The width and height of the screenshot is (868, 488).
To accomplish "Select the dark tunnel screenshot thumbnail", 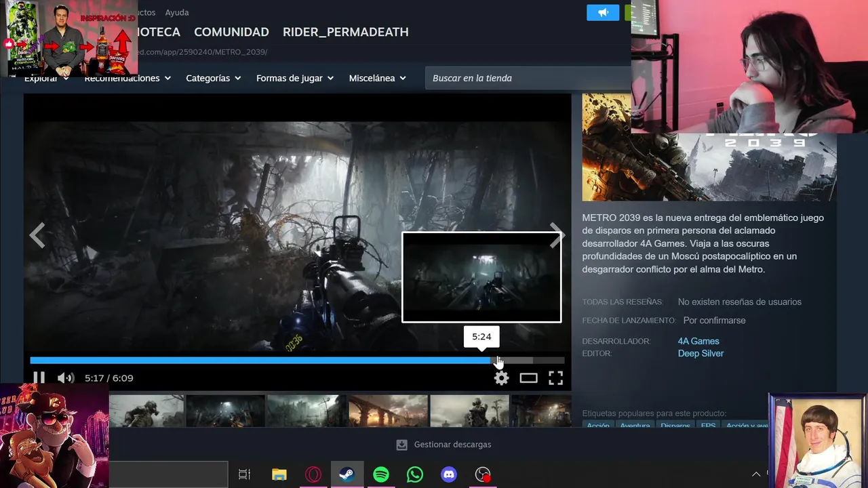I will (x=225, y=411).
